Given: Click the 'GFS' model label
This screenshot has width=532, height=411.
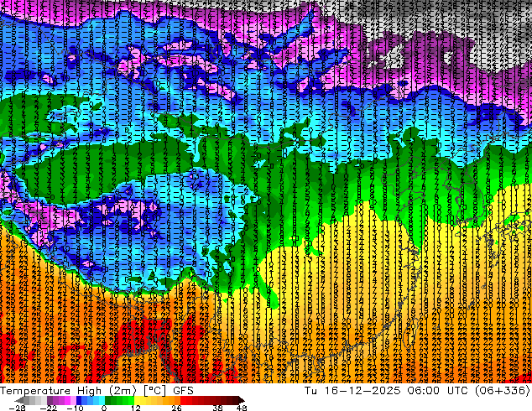Looking at the screenshot, I should (183, 391).
